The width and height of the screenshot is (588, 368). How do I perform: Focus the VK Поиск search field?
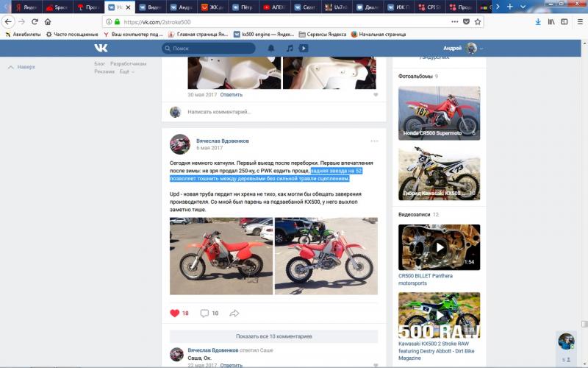(209, 48)
